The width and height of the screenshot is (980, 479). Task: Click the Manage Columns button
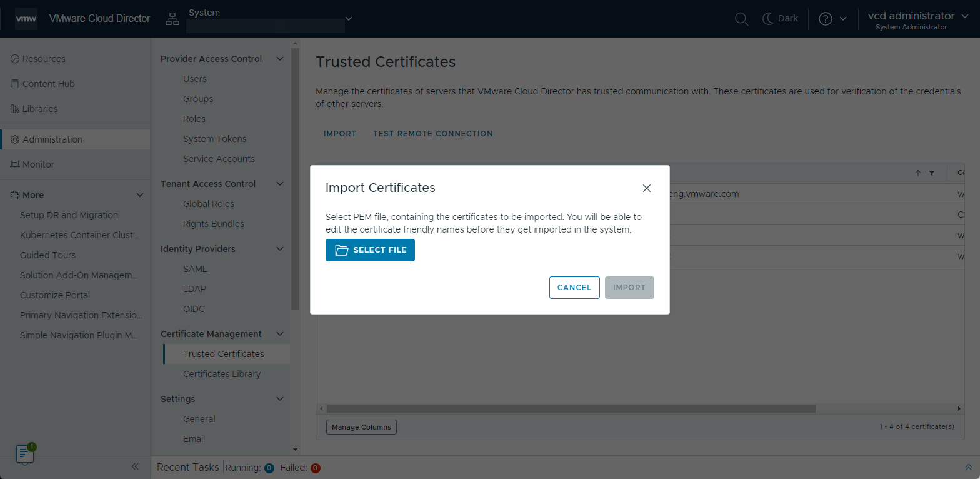coord(361,427)
